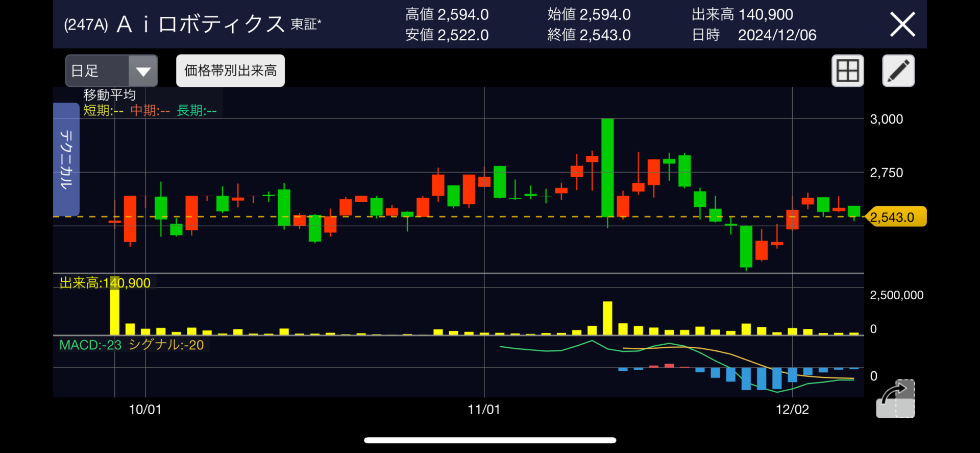Tap the 始値 2,594.0 value
The image size is (980, 453).
coord(589,14)
